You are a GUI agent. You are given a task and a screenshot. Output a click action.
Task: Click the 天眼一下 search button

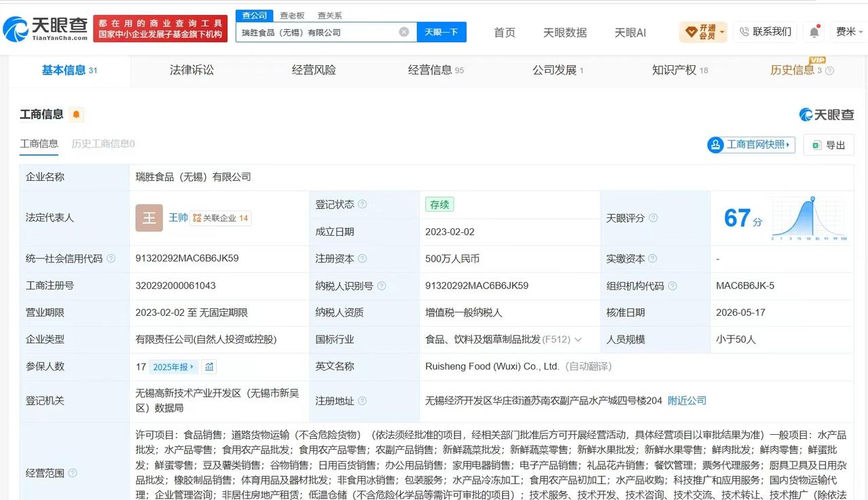(441, 32)
